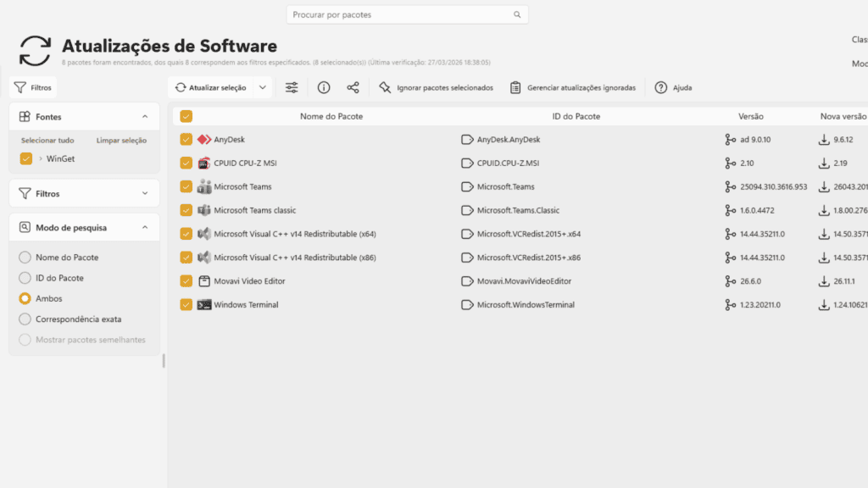
Task: Click Limpar seleção link
Action: pos(122,141)
